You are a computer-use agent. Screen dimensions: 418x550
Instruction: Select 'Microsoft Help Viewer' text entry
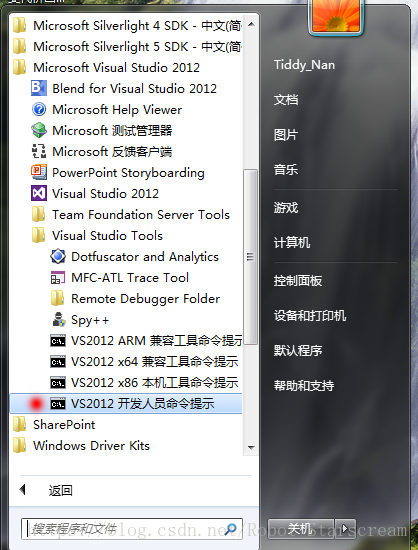(x=117, y=109)
